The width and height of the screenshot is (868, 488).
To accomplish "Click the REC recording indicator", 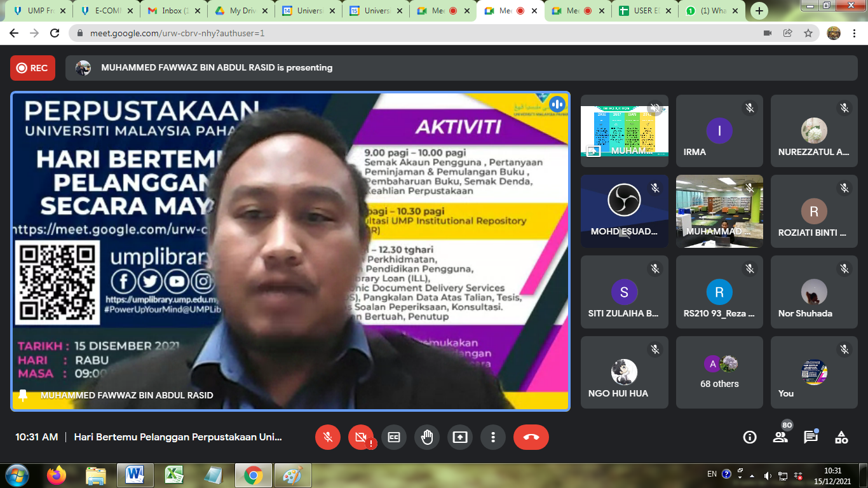I will click(32, 68).
